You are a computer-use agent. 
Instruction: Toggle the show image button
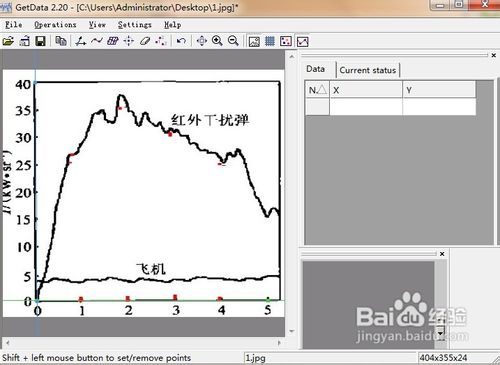click(254, 42)
